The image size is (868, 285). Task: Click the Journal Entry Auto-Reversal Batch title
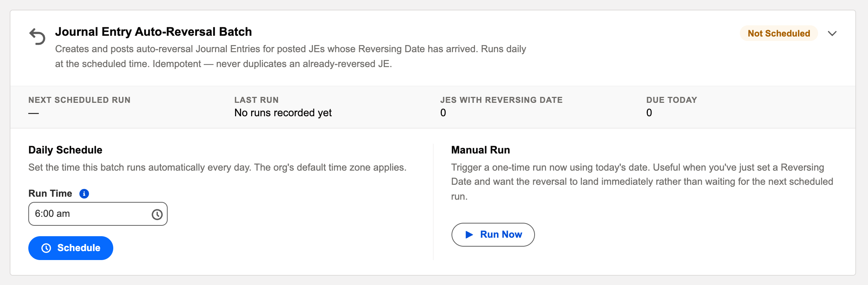[x=153, y=32]
